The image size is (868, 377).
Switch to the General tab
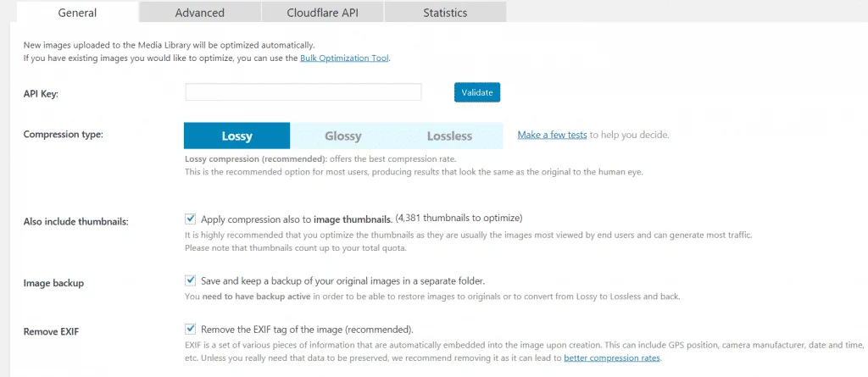click(77, 12)
